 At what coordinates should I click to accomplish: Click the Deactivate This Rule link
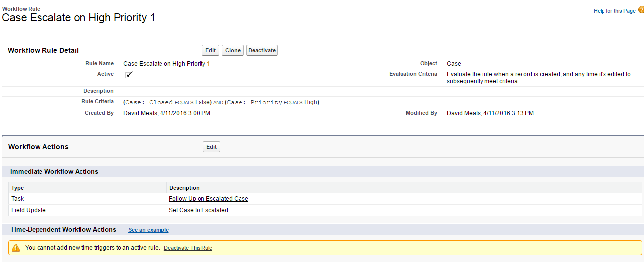(188, 248)
